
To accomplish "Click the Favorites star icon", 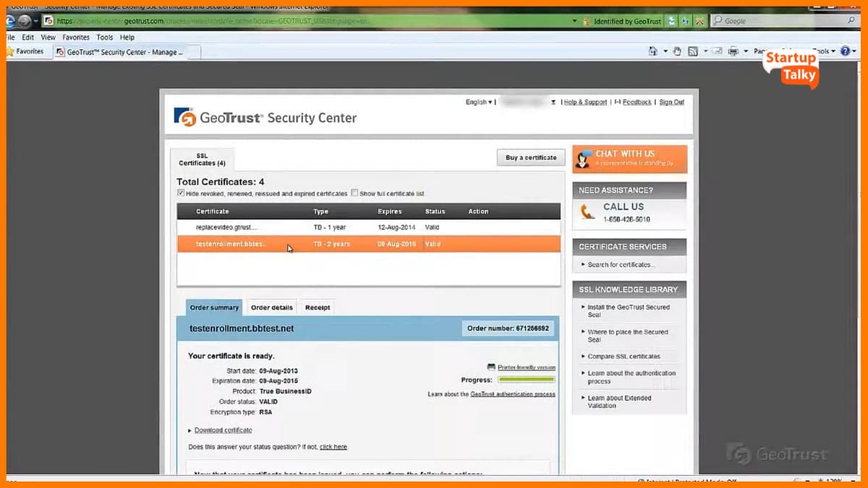I will click(x=12, y=51).
